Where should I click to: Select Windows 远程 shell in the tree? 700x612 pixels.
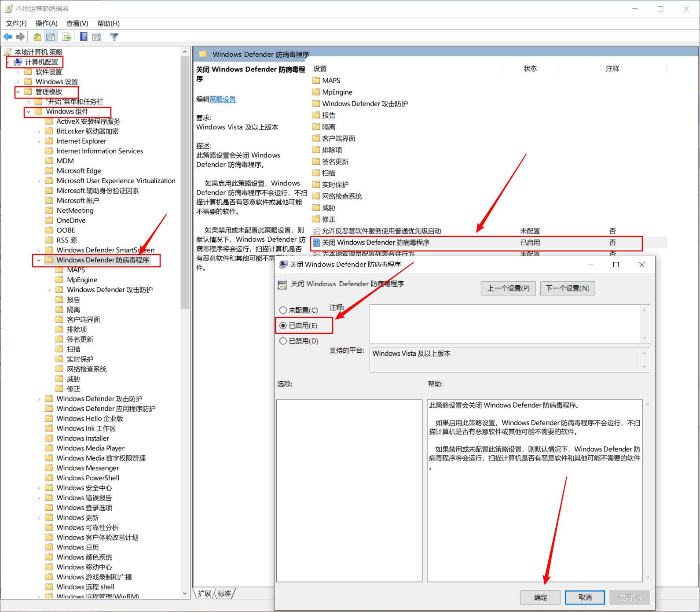pos(85,587)
